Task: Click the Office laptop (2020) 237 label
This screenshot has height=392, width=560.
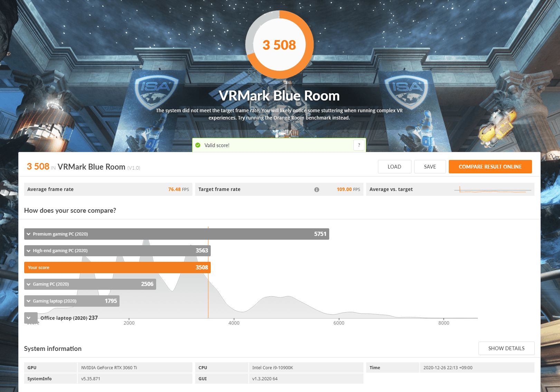Action: click(69, 318)
